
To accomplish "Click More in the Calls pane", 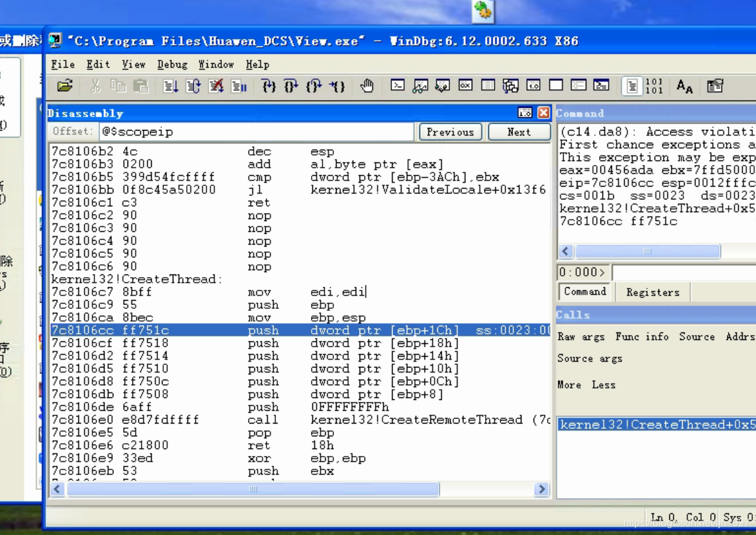I will point(569,385).
